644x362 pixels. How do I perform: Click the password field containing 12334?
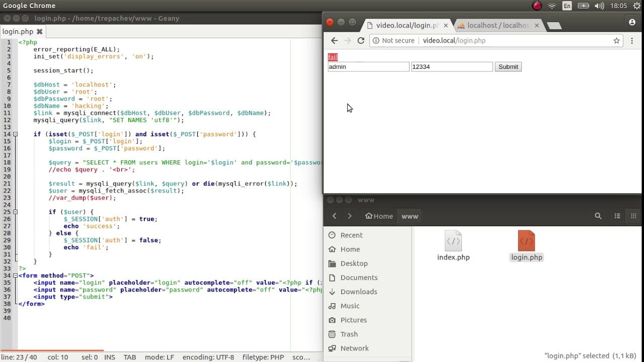[451, 67]
